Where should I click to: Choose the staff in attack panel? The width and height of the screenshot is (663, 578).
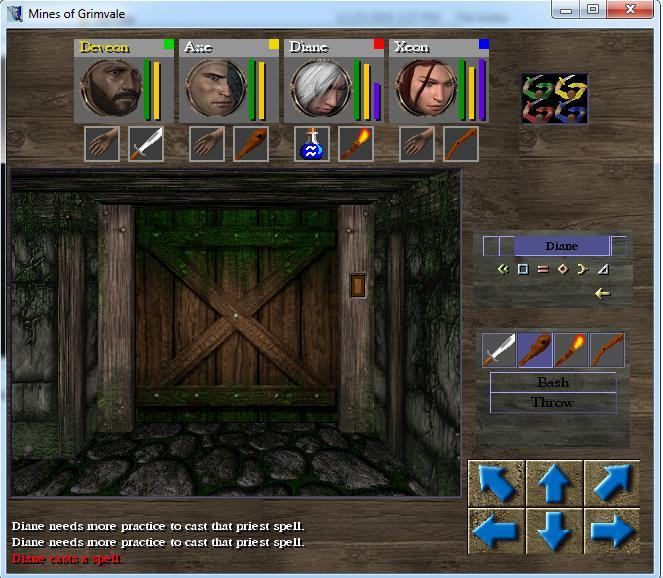607,350
